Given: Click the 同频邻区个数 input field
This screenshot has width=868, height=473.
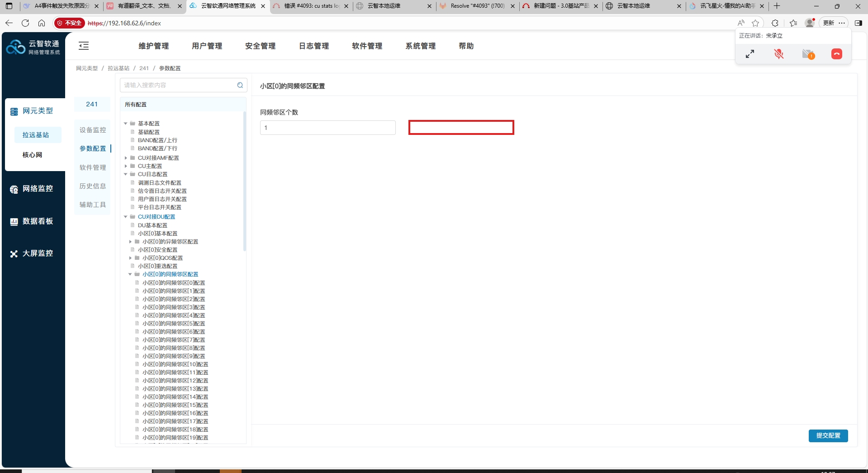Looking at the screenshot, I should click(328, 128).
